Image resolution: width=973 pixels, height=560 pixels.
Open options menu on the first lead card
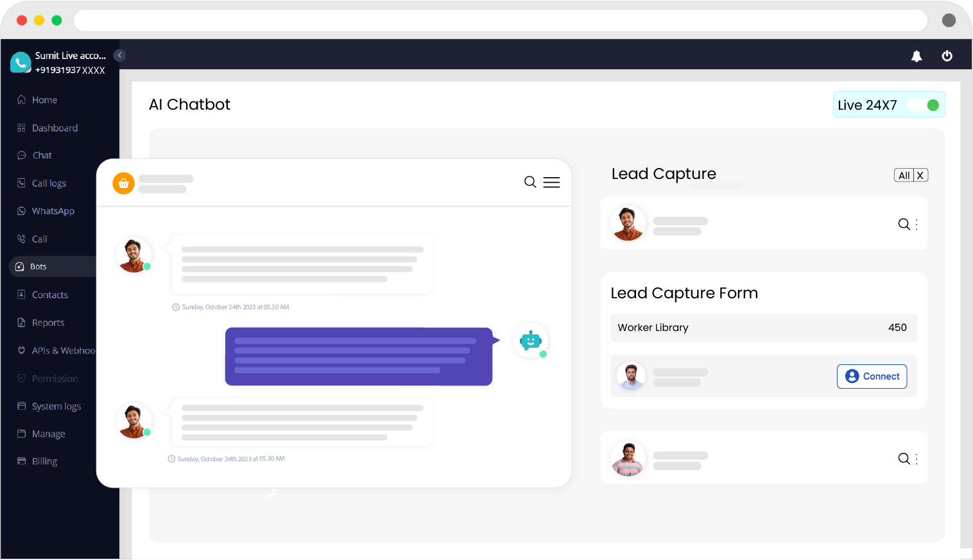918,224
